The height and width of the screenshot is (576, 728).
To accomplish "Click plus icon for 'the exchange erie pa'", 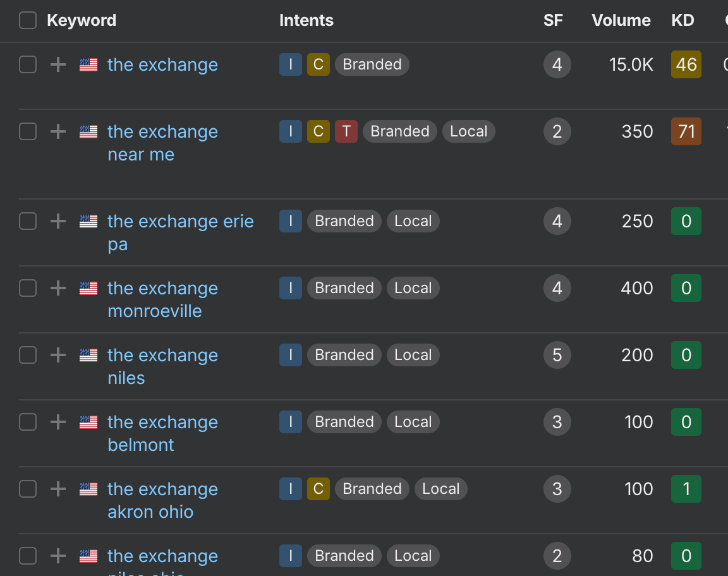I will click(x=58, y=221).
